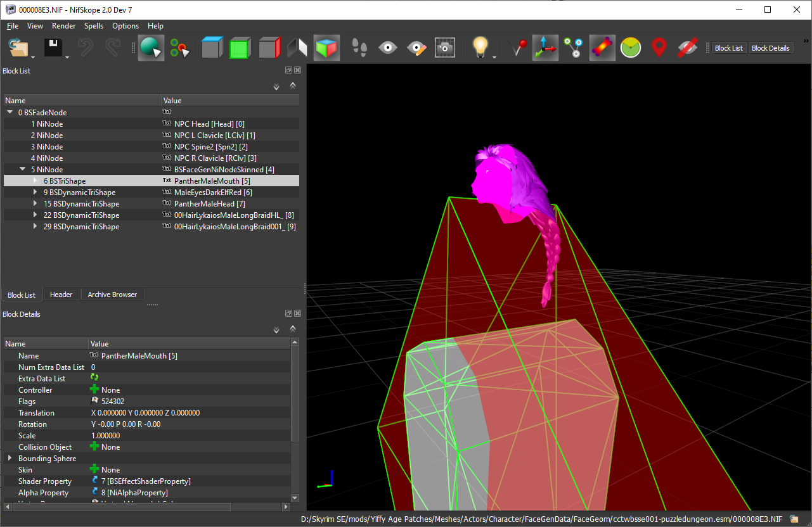
Task: Click the colorful cube perspective icon
Action: 326,48
